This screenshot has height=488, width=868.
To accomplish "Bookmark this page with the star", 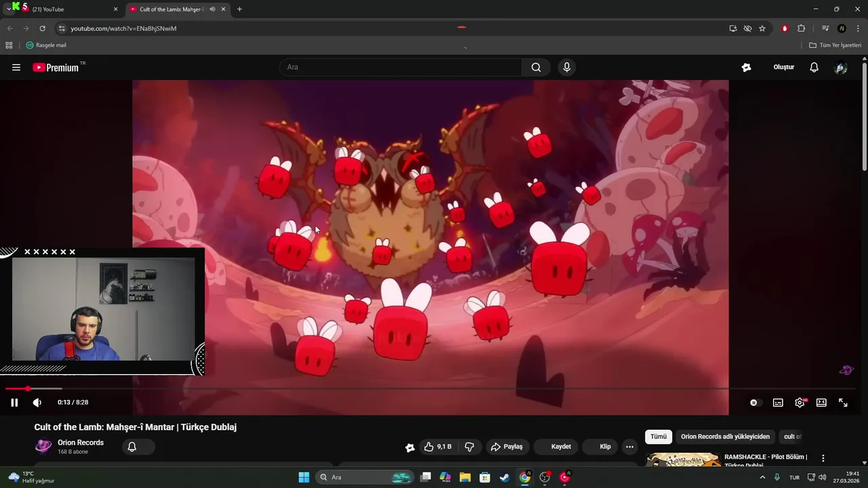I will 762,28.
